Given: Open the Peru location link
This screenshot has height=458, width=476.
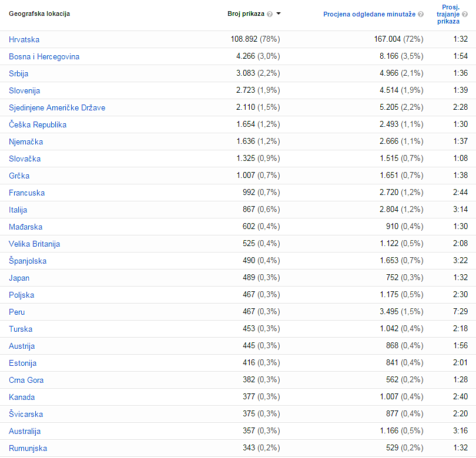Looking at the screenshot, I should (17, 312).
